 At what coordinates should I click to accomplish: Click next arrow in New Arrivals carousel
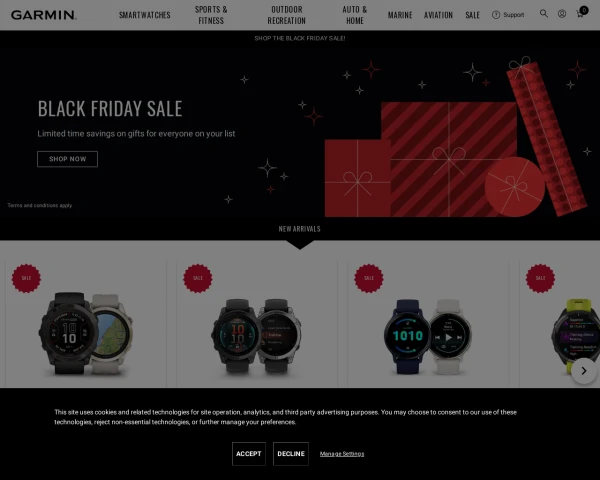click(x=584, y=371)
